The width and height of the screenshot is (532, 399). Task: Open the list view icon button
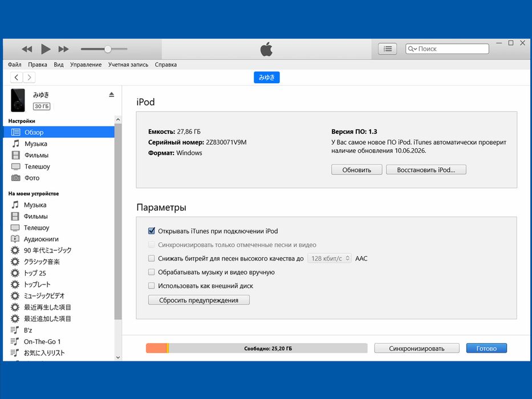pyautogui.click(x=387, y=49)
